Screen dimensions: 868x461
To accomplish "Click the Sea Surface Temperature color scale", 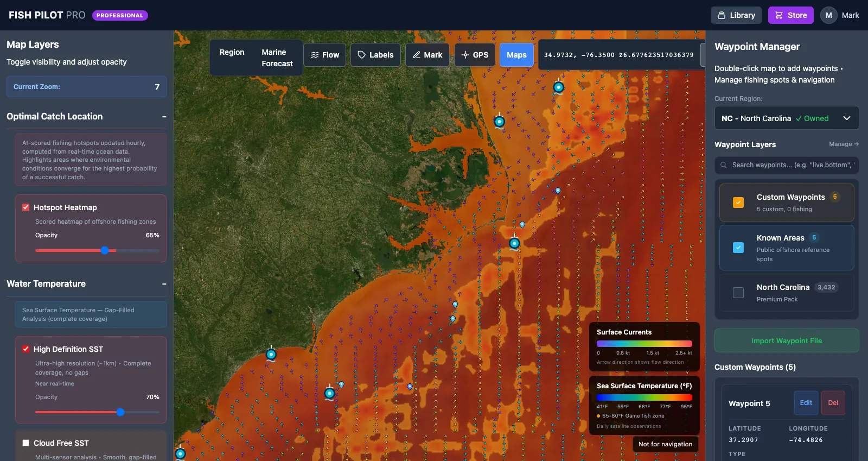I will coord(644,397).
